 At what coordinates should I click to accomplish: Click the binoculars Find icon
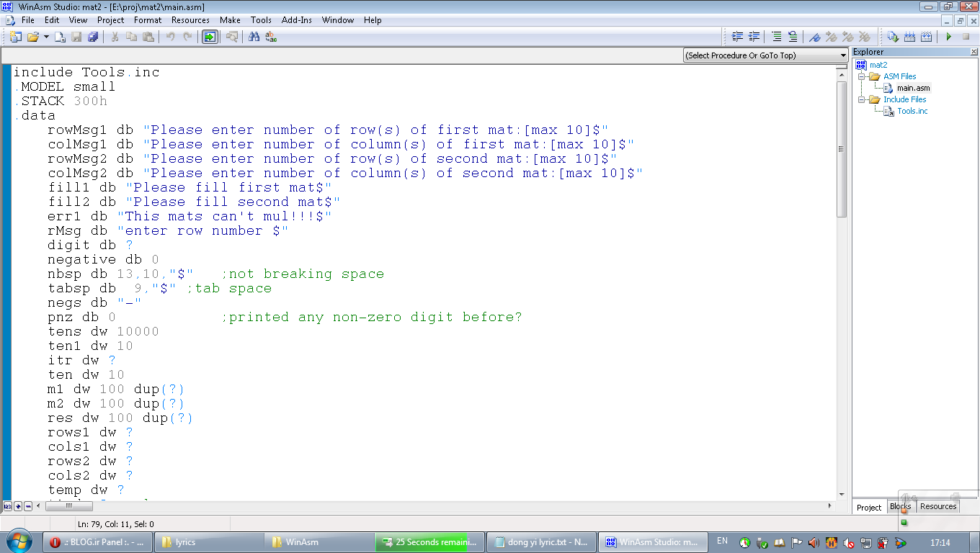pos(254,37)
